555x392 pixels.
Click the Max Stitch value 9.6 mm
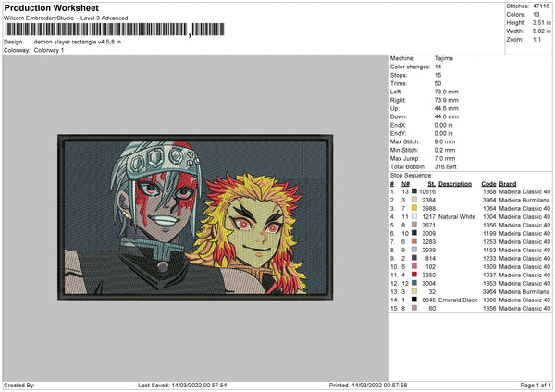445,141
